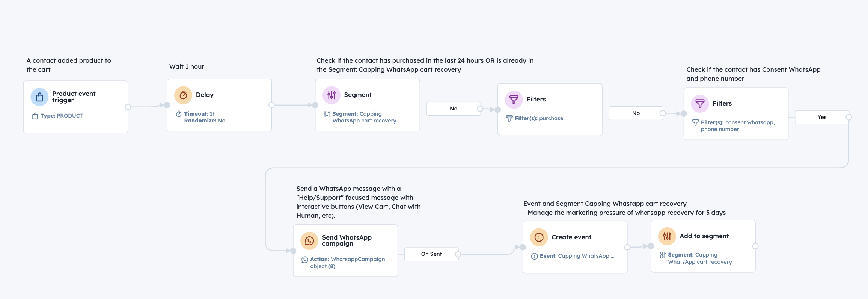868x299 pixels.
Task: Select the No branch after purchase Filters
Action: click(636, 113)
